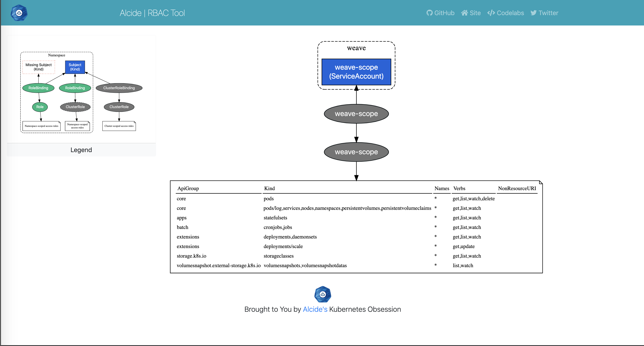
Task: Select the weave-scope ServiceAccount blue node
Action: point(356,72)
